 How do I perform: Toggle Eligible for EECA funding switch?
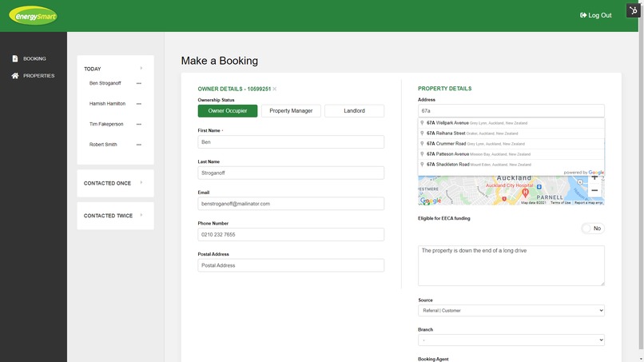click(x=593, y=229)
